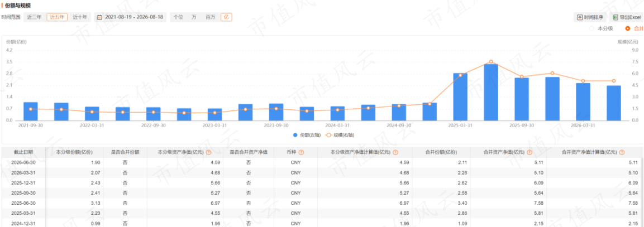Select the 合并 radio option

[627, 28]
